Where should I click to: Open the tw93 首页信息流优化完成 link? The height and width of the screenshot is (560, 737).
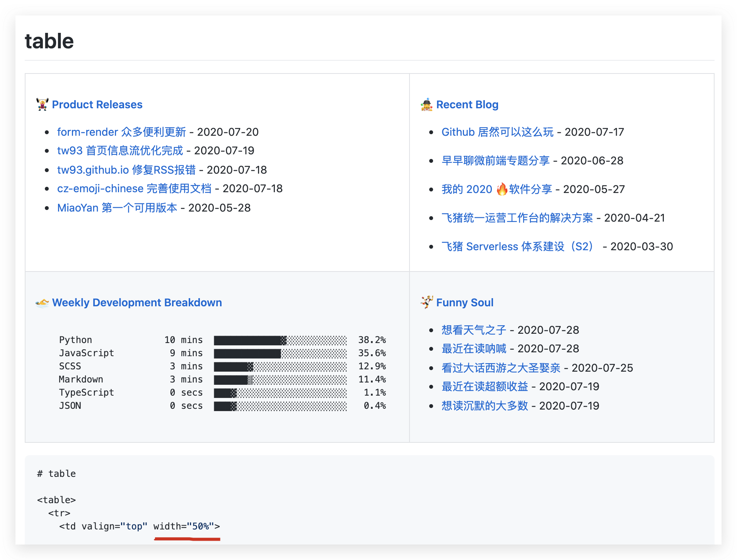coord(120,150)
